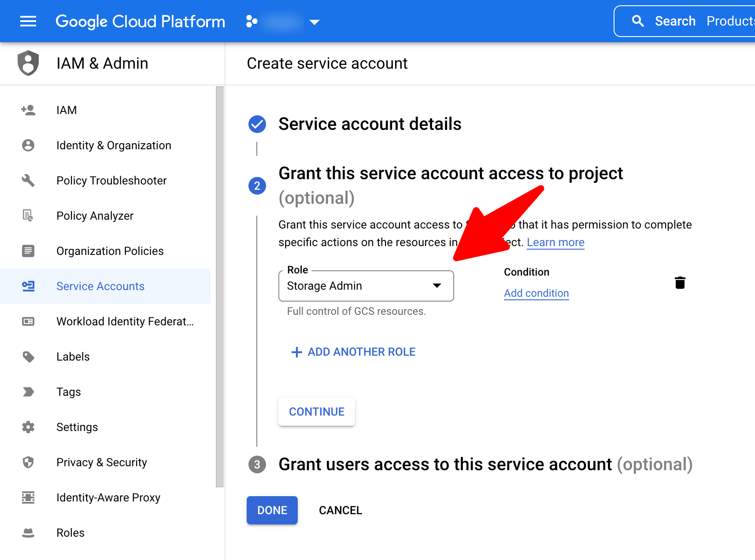This screenshot has width=755, height=560.
Task: Click the project selector hexagon icon
Action: pos(252,21)
